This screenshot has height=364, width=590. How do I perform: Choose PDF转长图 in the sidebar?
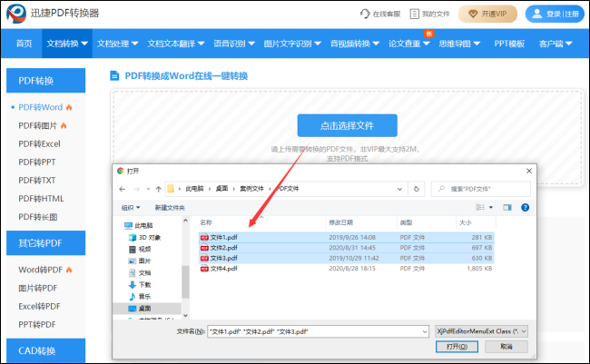click(37, 217)
